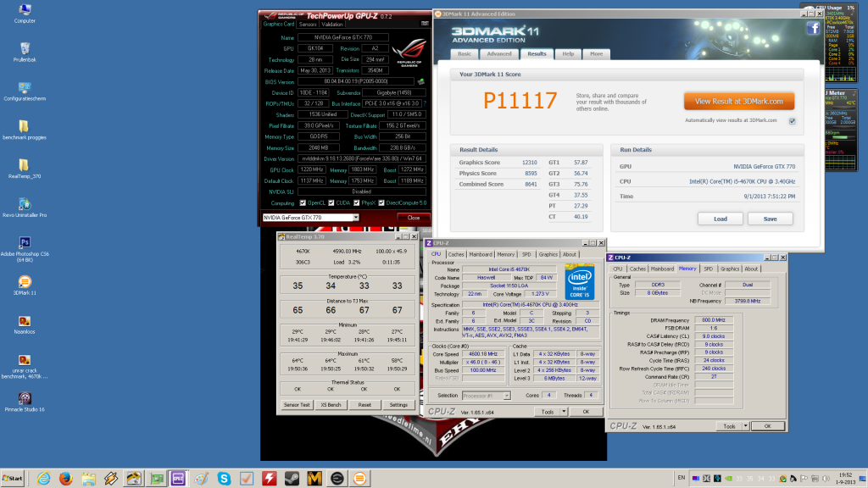Click the GPU-Z Name field showing GTX 770
868x488 pixels.
[343, 37]
